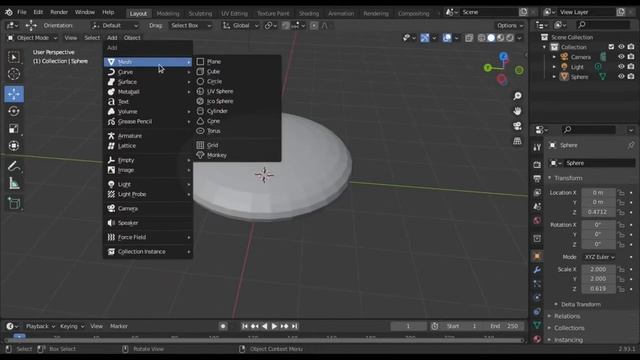Activate the Rotate tool

tap(14, 111)
